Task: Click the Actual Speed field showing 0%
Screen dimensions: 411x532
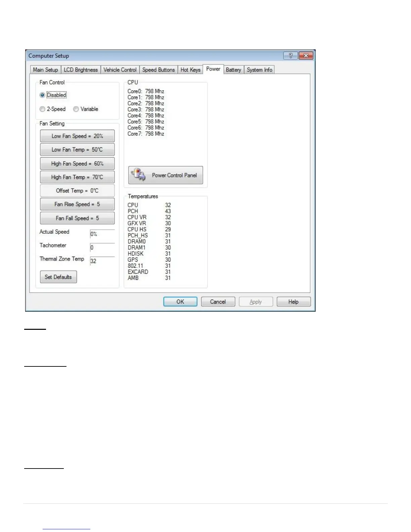Action: coord(102,234)
